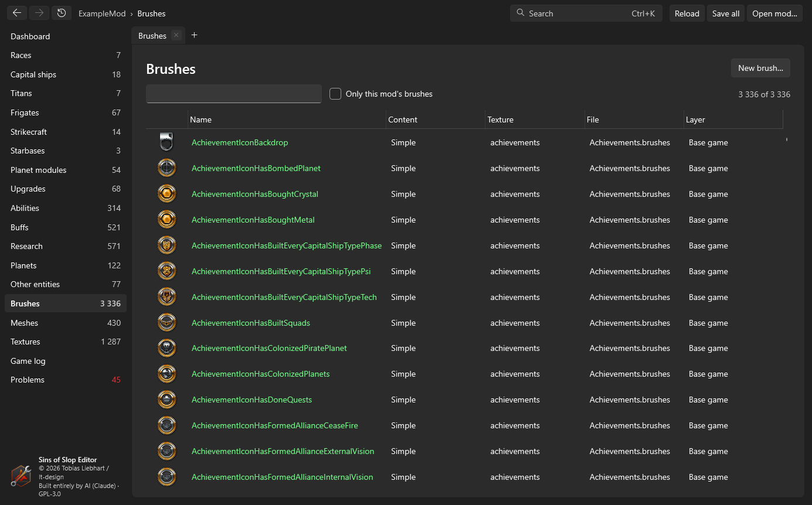Enable Only this mod's brushes checkbox
Screen dimensions: 812x505
335,94
